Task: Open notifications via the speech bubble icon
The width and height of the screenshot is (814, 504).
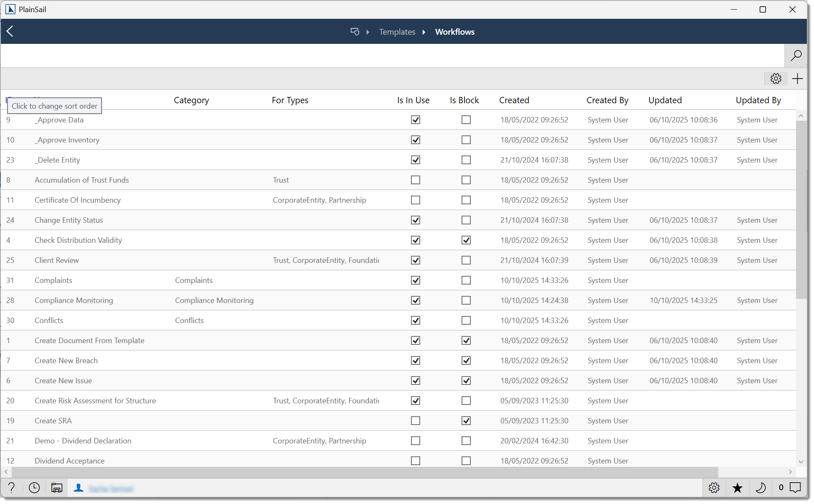Action: [796, 488]
